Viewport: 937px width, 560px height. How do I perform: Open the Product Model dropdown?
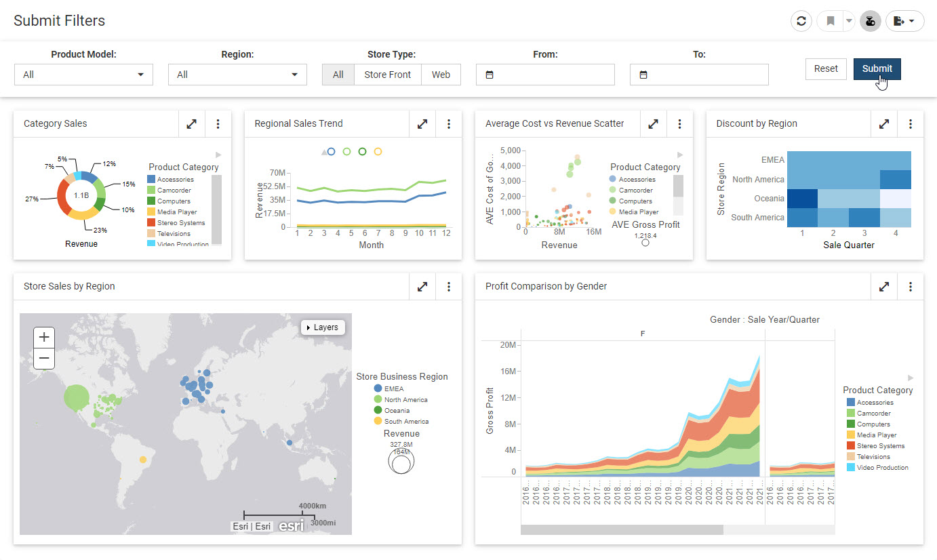(83, 75)
